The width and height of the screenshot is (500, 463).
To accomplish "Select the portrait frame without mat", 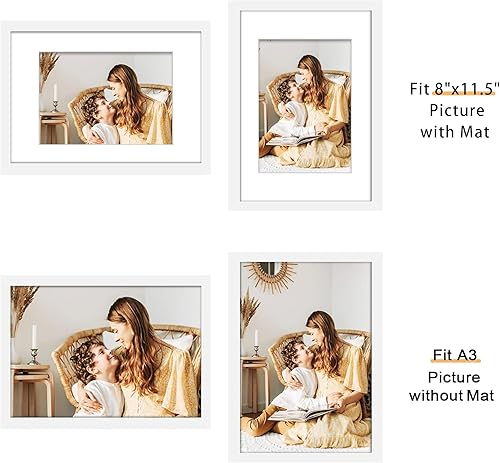I will (x=305, y=357).
